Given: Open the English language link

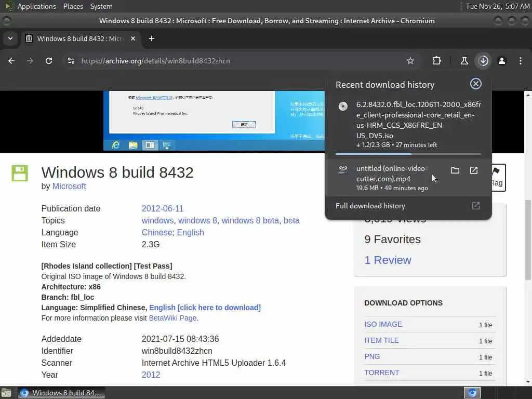Looking at the screenshot, I should 190,232.
